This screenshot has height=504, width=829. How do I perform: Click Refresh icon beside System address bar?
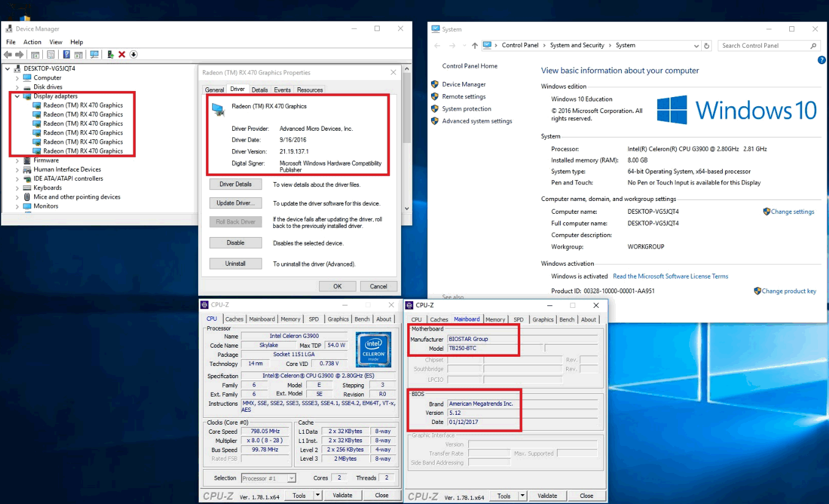[707, 46]
